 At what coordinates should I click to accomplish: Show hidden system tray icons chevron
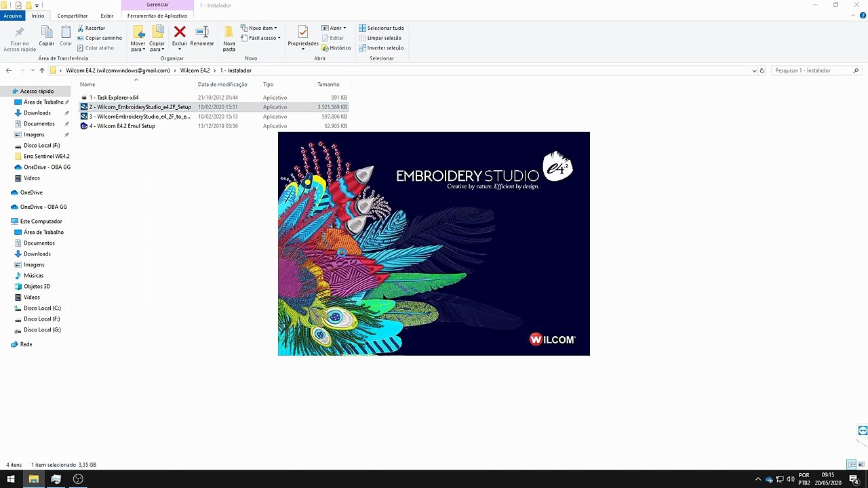pos(757,479)
